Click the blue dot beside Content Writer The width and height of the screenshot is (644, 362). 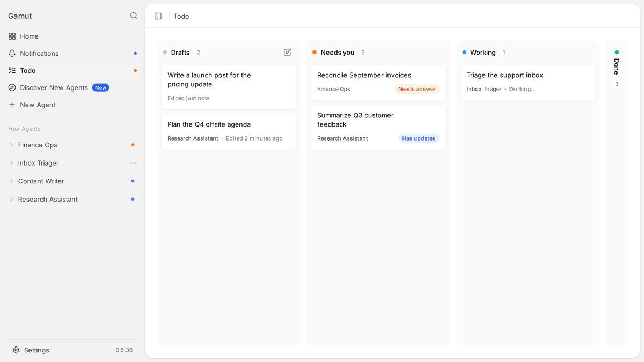pos(133,181)
